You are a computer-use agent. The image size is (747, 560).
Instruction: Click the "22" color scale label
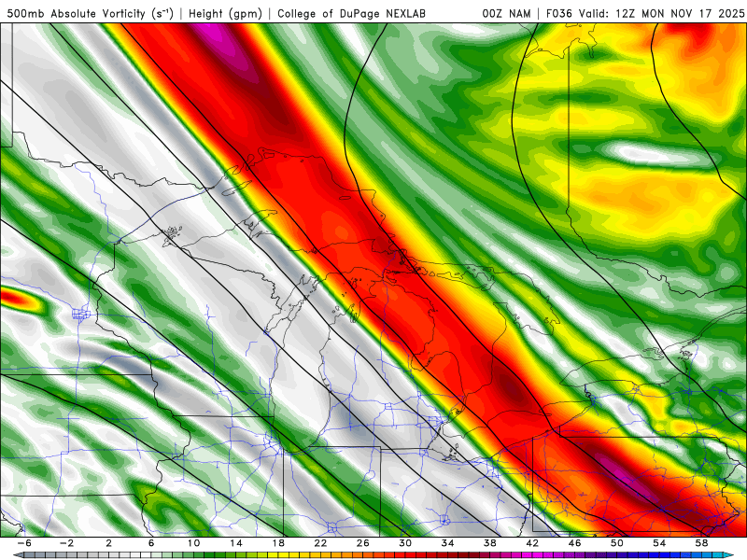[320, 543]
